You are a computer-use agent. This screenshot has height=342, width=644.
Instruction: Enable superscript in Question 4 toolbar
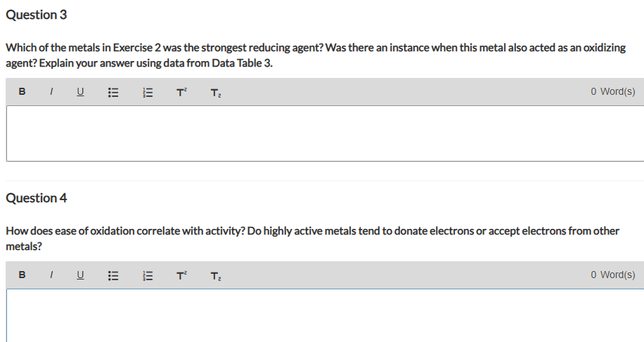(x=181, y=275)
